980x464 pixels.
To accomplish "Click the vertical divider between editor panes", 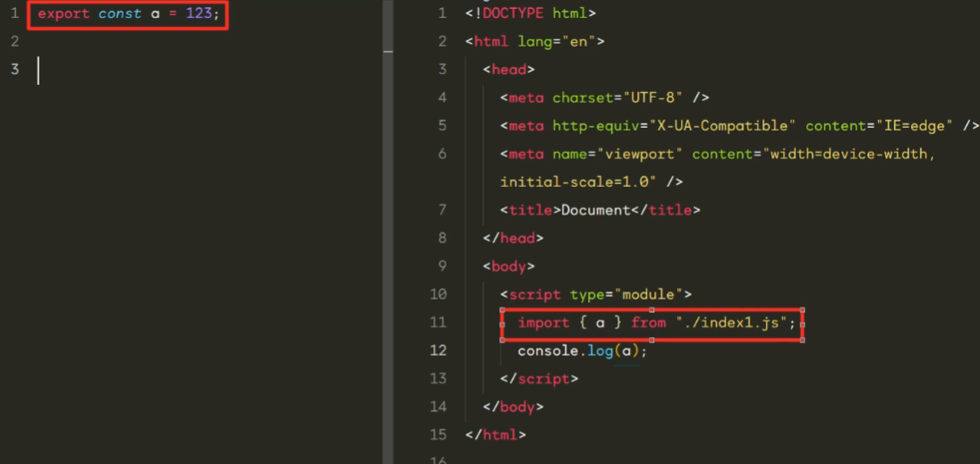I will (388, 232).
